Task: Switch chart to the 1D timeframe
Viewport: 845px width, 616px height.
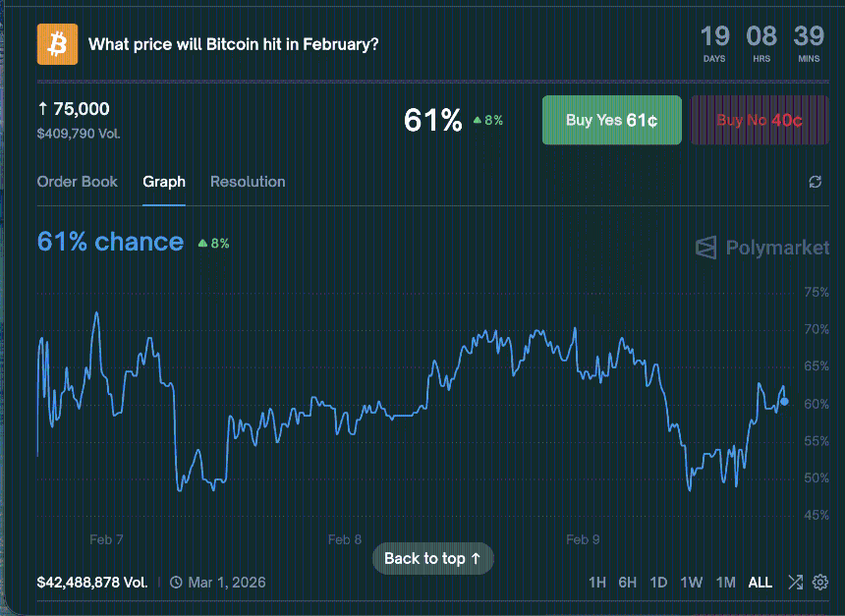Action: tap(658, 582)
